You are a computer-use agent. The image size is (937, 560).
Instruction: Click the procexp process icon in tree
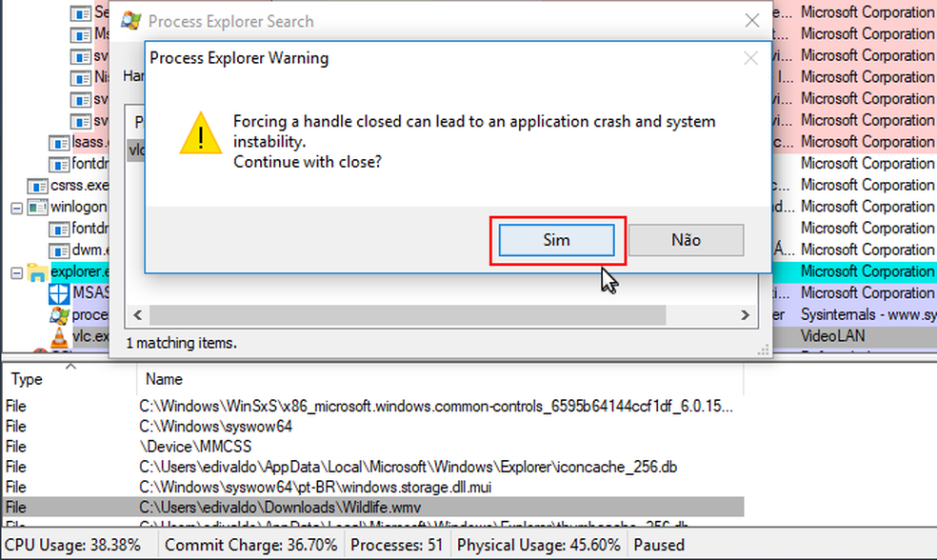[x=59, y=314]
